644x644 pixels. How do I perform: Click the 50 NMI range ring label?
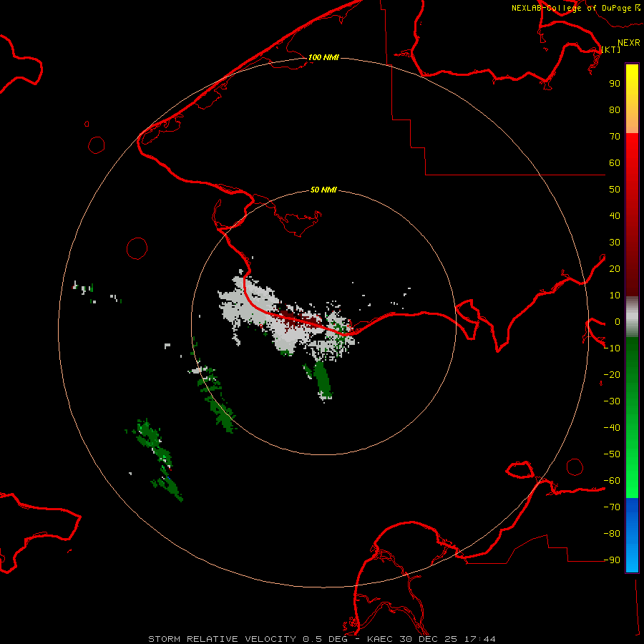pyautogui.click(x=323, y=190)
